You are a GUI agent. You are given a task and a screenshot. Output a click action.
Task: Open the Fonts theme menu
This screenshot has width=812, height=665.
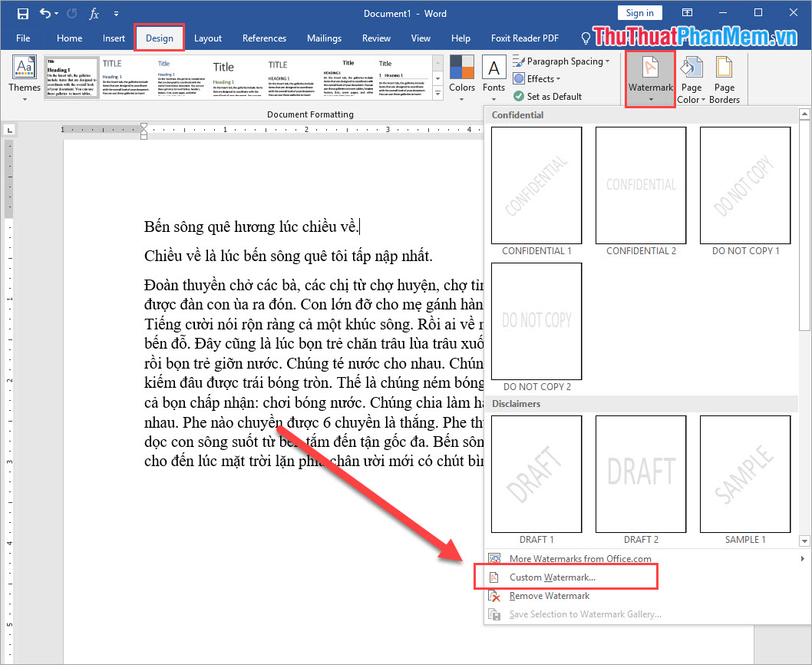point(493,78)
